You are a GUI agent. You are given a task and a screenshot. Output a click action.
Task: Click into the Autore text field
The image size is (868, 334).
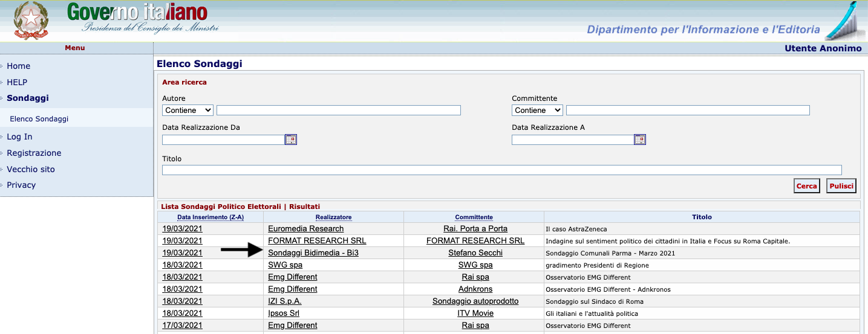[x=339, y=111]
